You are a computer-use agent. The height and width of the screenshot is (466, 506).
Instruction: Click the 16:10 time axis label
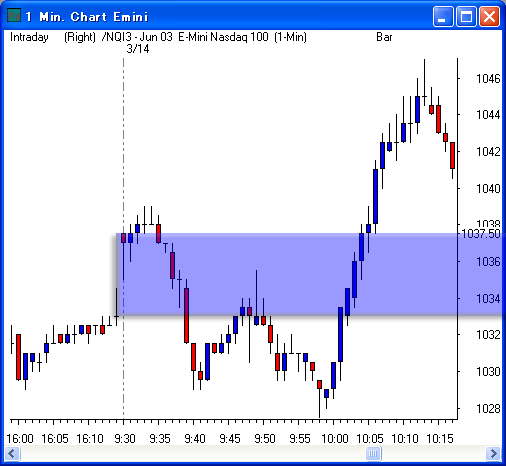(x=90, y=439)
